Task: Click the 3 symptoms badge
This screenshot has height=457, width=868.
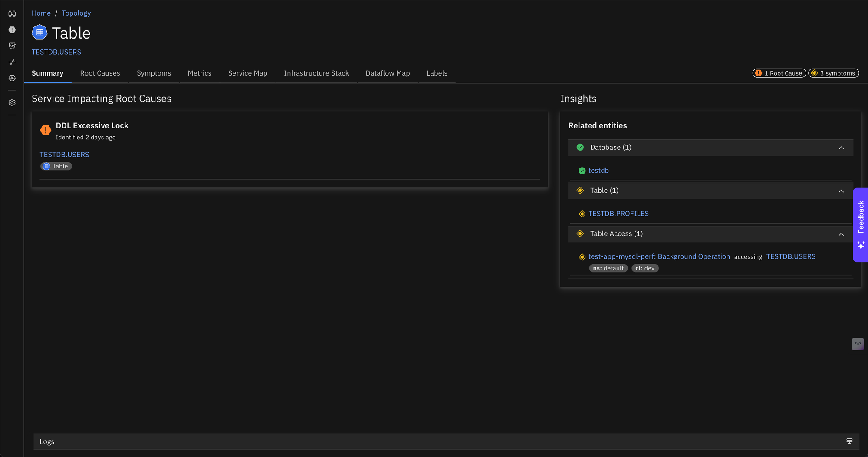Action: pos(833,73)
